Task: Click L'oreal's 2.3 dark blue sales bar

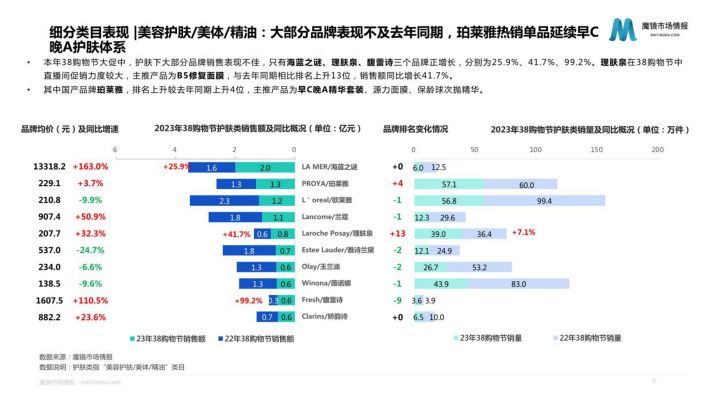Action: [x=224, y=201]
